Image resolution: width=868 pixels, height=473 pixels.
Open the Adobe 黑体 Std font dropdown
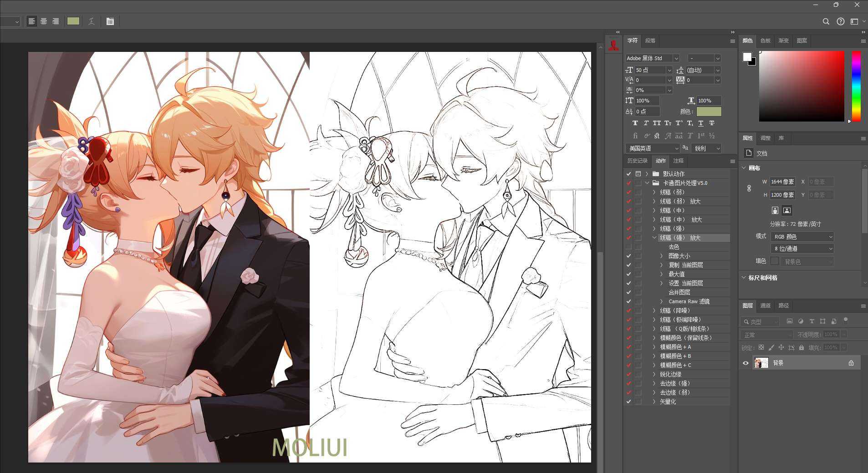pos(676,58)
